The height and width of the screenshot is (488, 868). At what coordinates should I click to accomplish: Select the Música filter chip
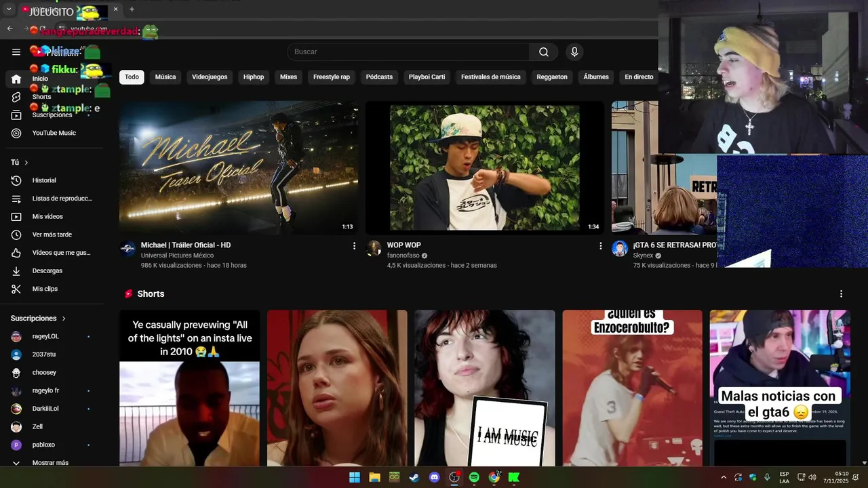pyautogui.click(x=165, y=77)
